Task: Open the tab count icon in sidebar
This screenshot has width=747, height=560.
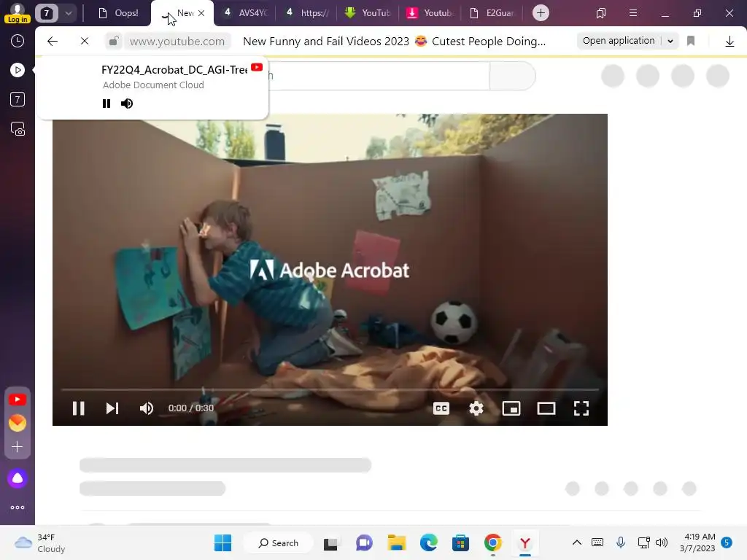Action: (x=18, y=99)
